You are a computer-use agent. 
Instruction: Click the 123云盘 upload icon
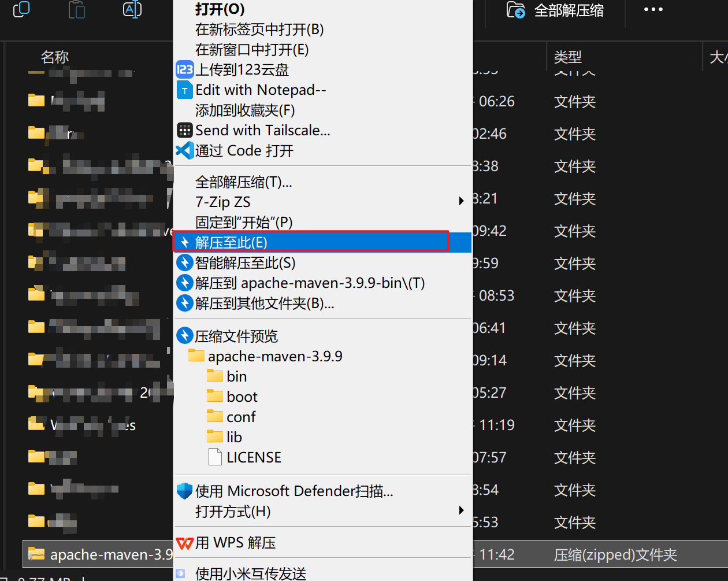pos(184,70)
